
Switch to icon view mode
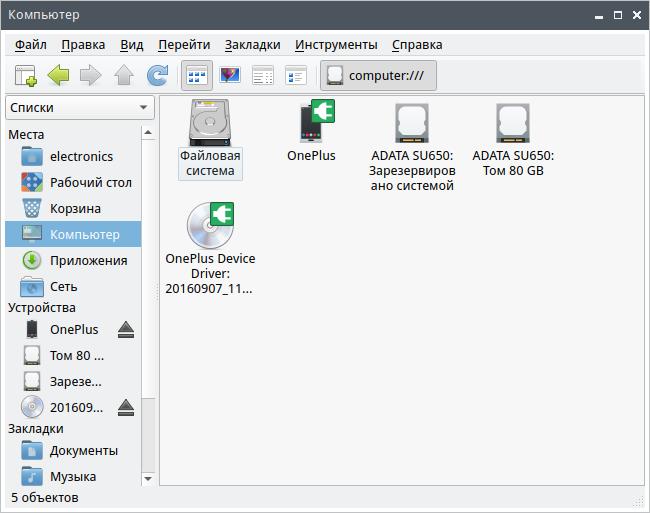197,75
